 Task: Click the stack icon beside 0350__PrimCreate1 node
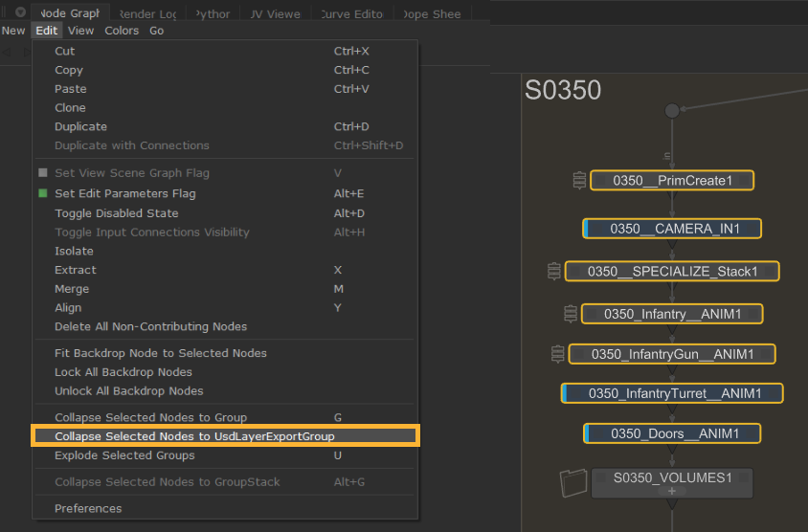(578, 180)
